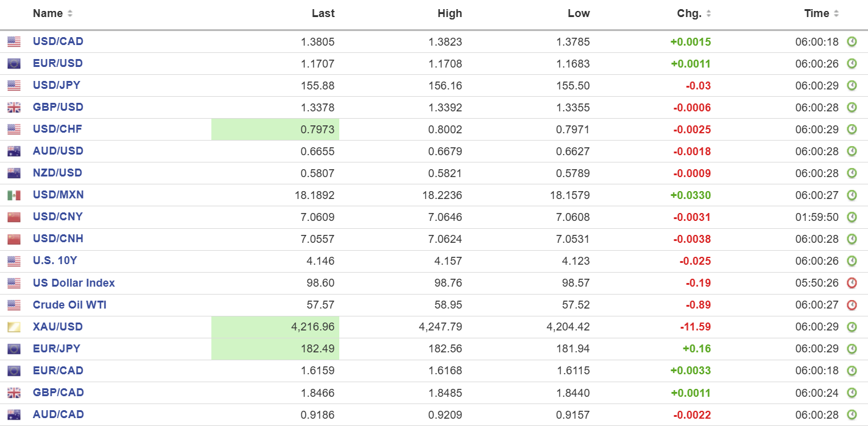Sort by the Chg. column arrows
The height and width of the screenshot is (426, 868).
click(x=708, y=13)
